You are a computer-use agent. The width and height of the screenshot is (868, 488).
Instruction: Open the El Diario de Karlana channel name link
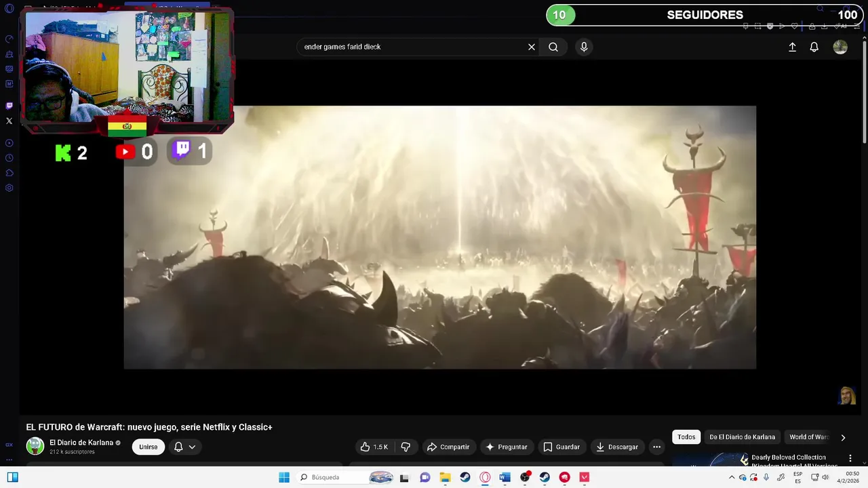[81, 443]
